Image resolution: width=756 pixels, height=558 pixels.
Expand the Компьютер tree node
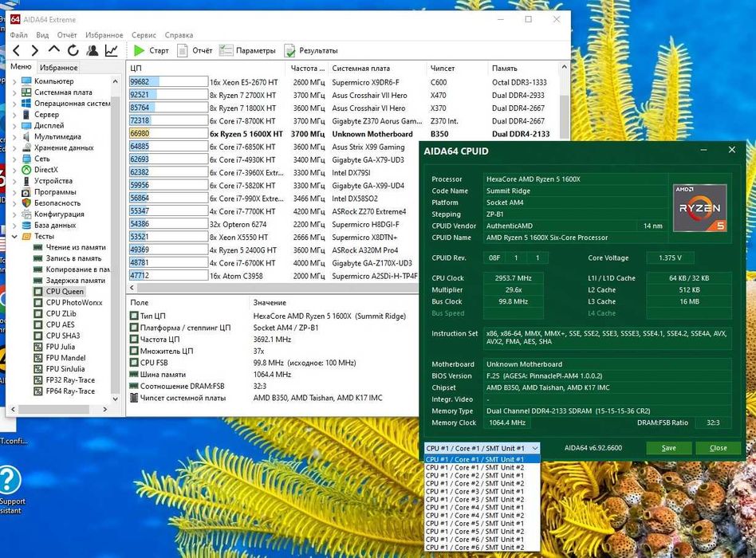tap(14, 81)
